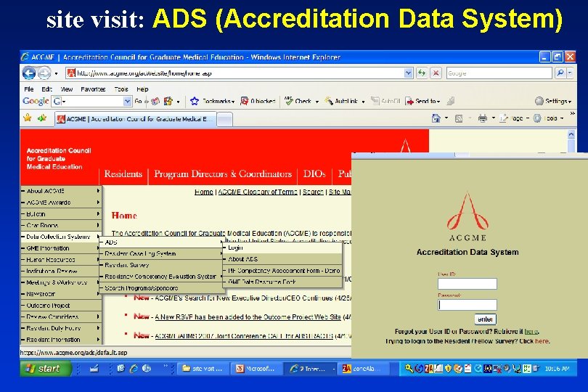Open Google toolbar Settings
This screenshot has height=392, width=588.
(552, 101)
